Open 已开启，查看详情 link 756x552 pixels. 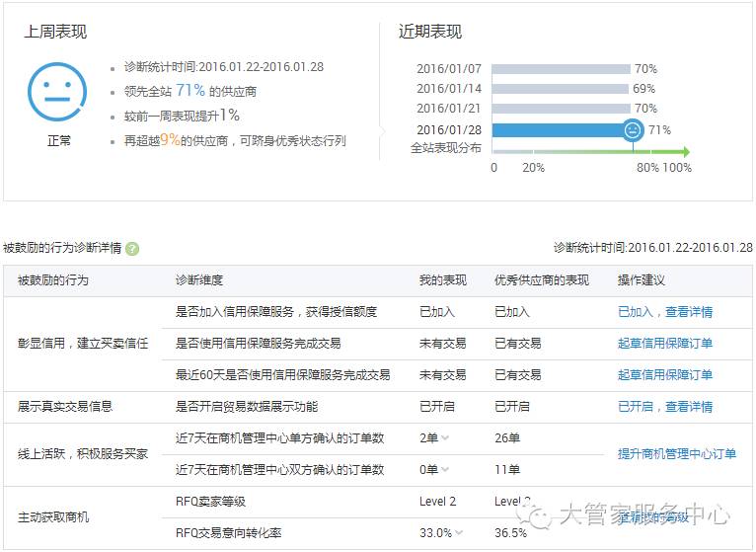click(665, 406)
